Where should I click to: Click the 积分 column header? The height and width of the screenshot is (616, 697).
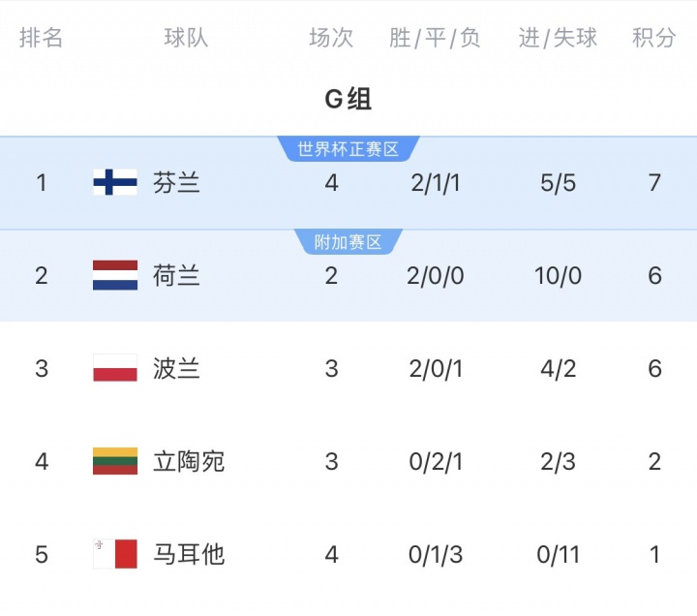coord(654,38)
